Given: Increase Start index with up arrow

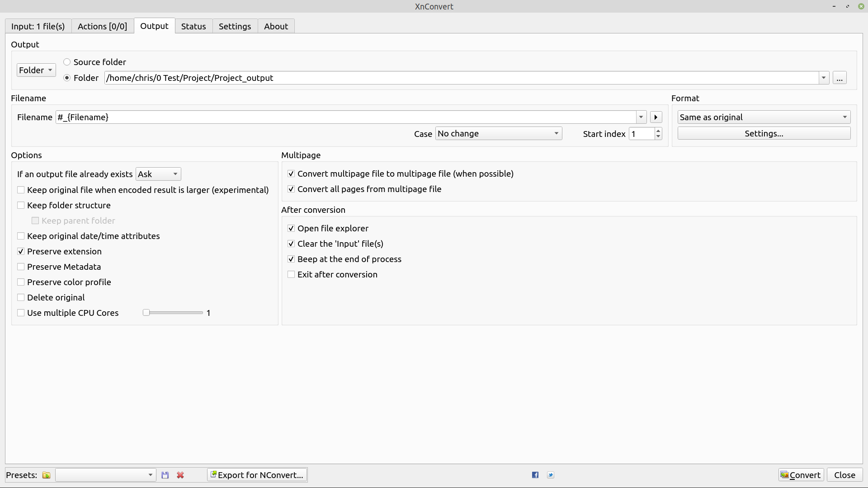Looking at the screenshot, I should pyautogui.click(x=658, y=131).
